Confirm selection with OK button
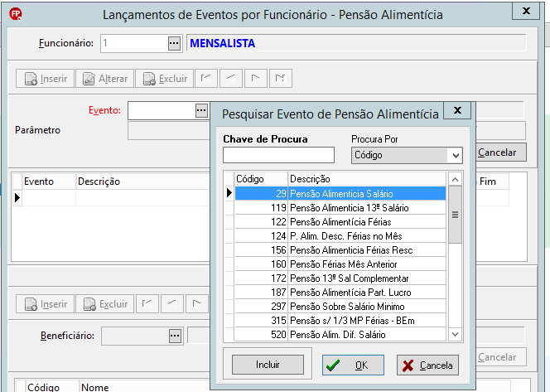 (x=353, y=365)
